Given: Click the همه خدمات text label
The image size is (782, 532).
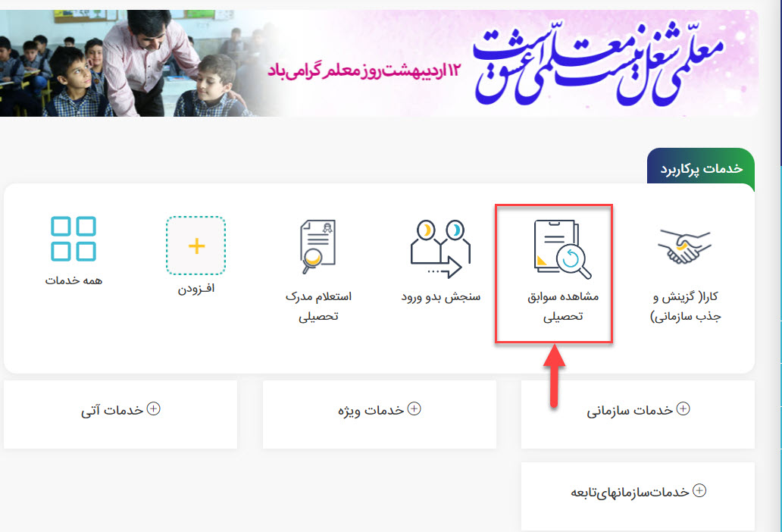Looking at the screenshot, I should click(74, 280).
